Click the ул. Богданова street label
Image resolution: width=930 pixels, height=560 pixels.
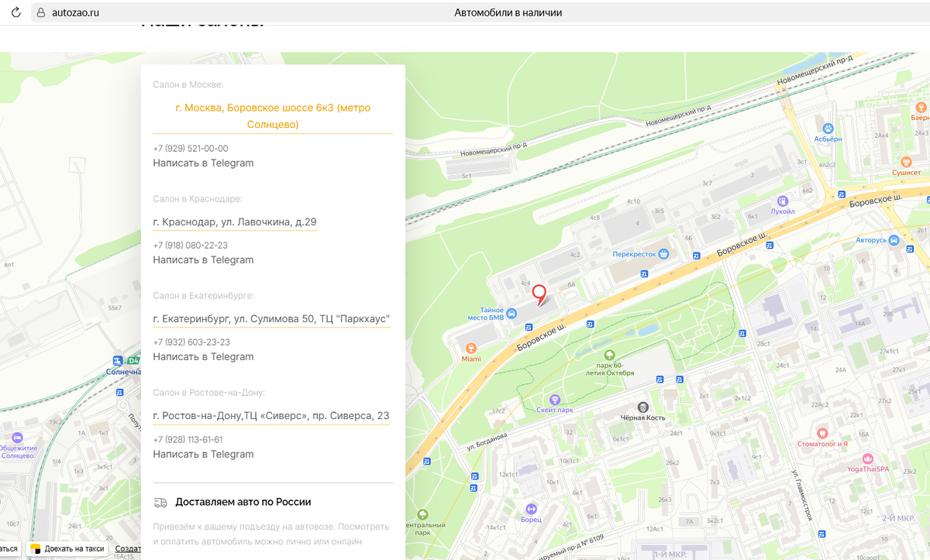(487, 441)
